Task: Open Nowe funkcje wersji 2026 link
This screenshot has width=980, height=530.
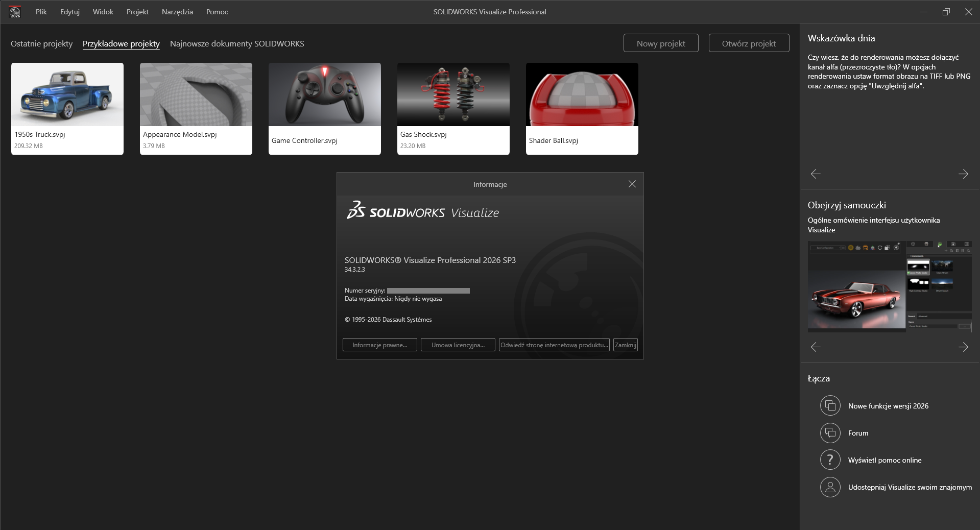Action: click(888, 406)
